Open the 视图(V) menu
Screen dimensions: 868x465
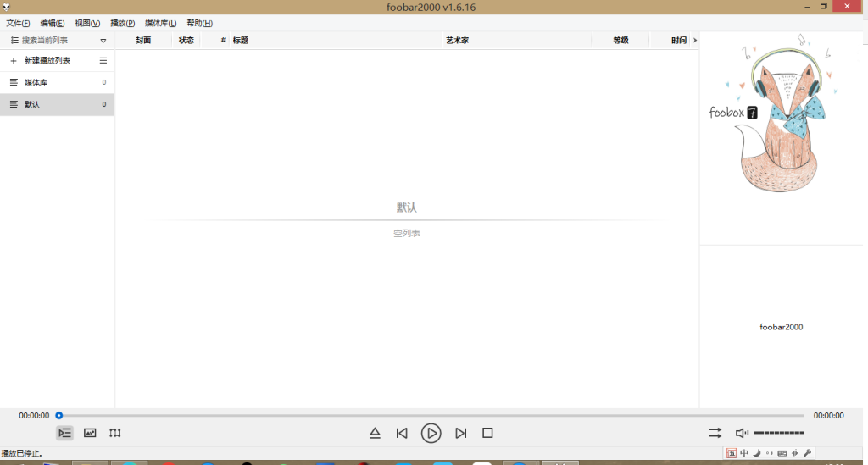coord(87,23)
